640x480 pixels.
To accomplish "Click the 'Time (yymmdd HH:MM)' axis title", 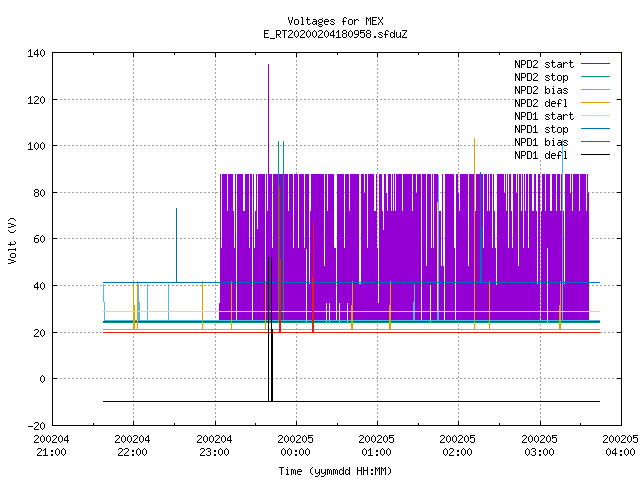I will point(335,471).
